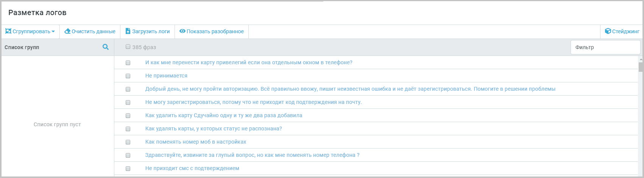Check the box for статус не распознана phrase
Image resolution: width=644 pixels, height=178 pixels.
pos(128,129)
